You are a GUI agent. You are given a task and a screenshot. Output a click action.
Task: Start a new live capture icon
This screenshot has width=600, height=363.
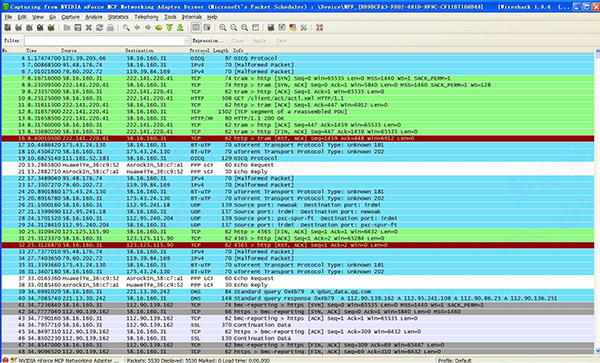coord(29,28)
